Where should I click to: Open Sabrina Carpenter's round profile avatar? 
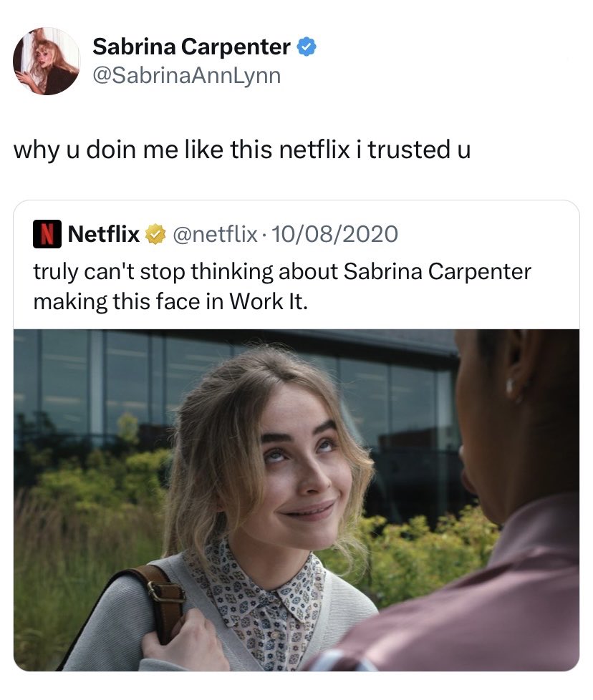[x=47, y=61]
